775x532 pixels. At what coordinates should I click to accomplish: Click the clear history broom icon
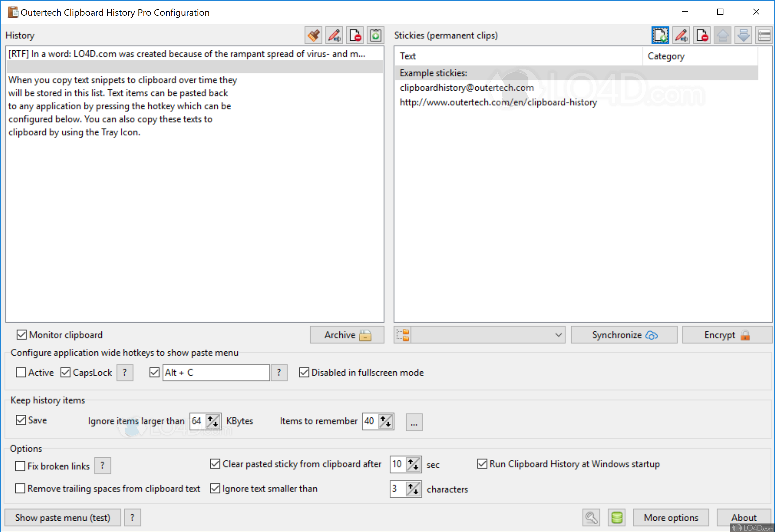coord(313,35)
